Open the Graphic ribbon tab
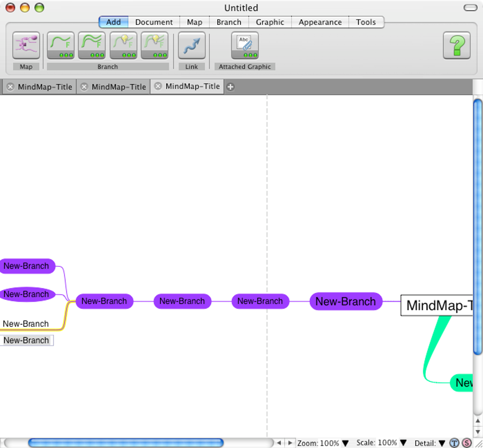Viewport: 483px width, 448px height. pyautogui.click(x=269, y=22)
